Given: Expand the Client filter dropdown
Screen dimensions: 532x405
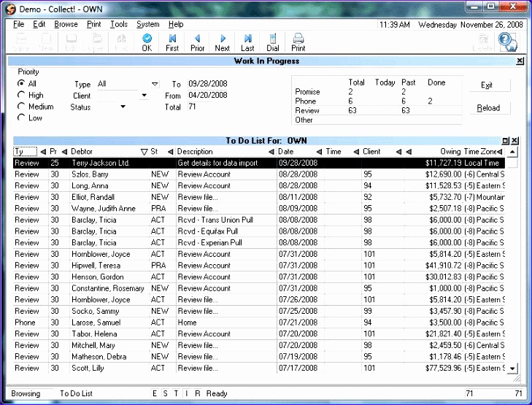Looking at the screenshot, I should click(x=144, y=96).
